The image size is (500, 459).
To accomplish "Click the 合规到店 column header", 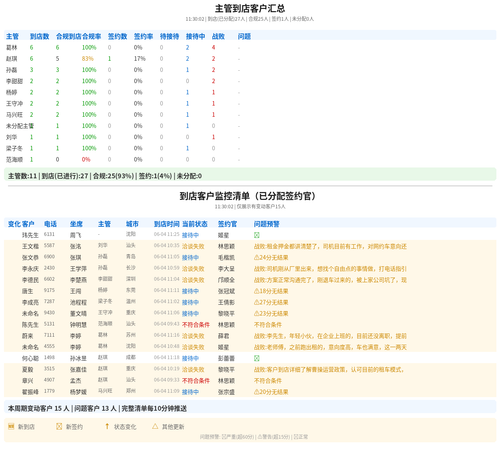I will coord(69,36).
